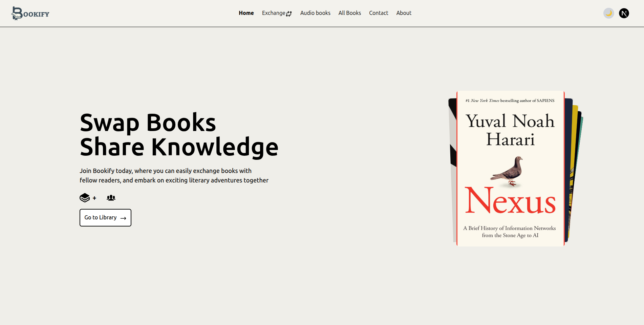Click the heading Swap Books Share Knowledge
The height and width of the screenshot is (325, 644).
pyautogui.click(x=179, y=134)
